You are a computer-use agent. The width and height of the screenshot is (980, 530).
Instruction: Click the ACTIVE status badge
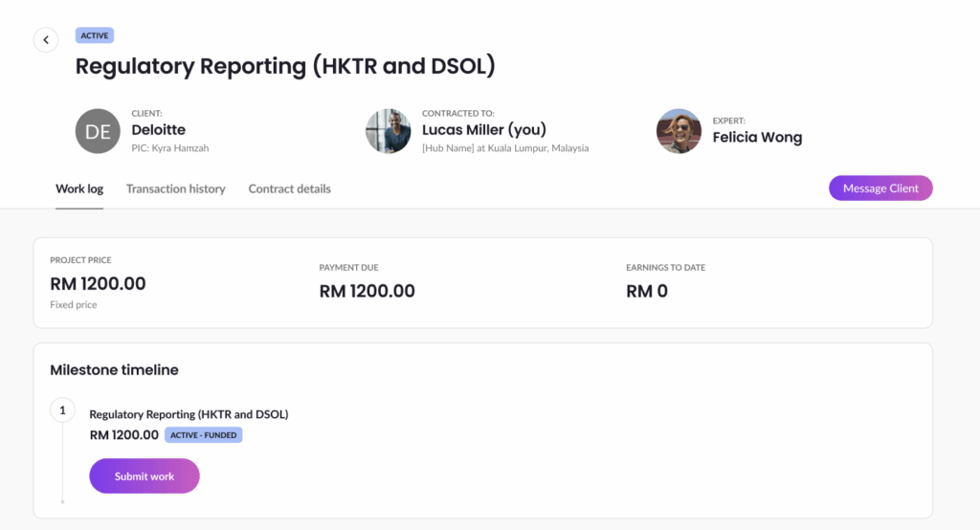(x=95, y=36)
